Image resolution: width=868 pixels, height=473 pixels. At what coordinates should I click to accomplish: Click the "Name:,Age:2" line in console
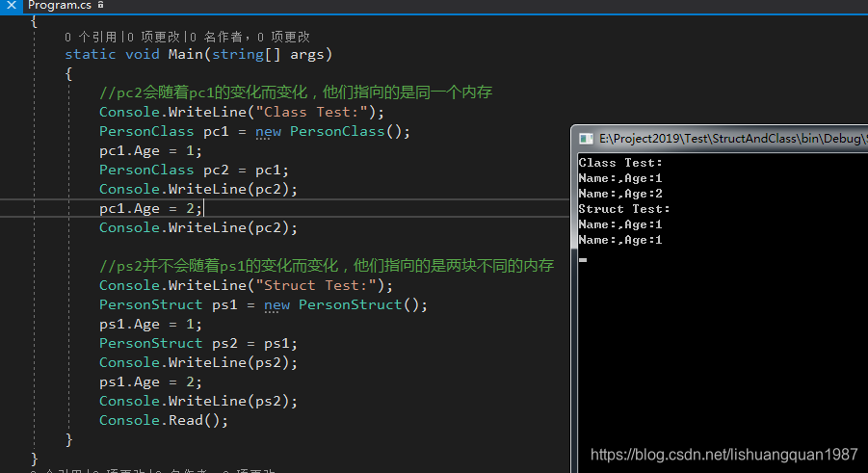click(620, 194)
